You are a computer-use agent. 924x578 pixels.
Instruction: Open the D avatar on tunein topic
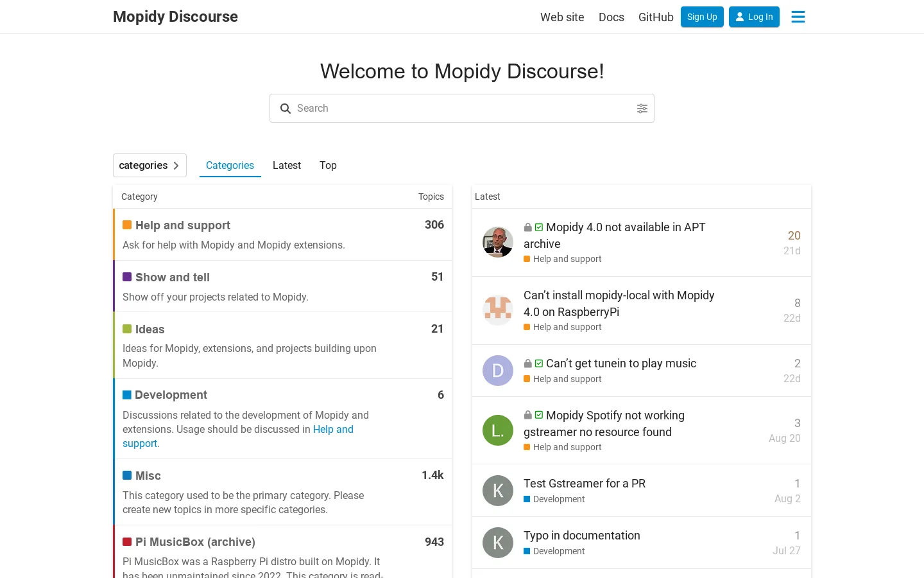pyautogui.click(x=498, y=371)
